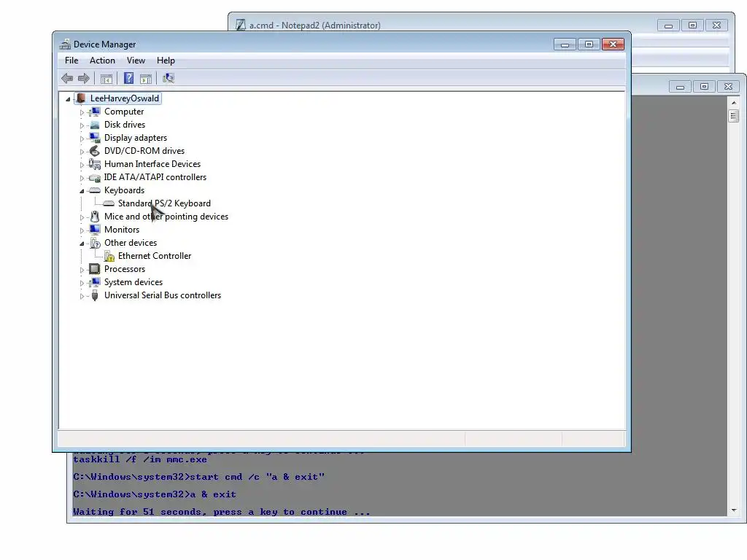Maximize the Device Manager window
Image resolution: width=747 pixels, height=560 pixels.
(x=589, y=44)
